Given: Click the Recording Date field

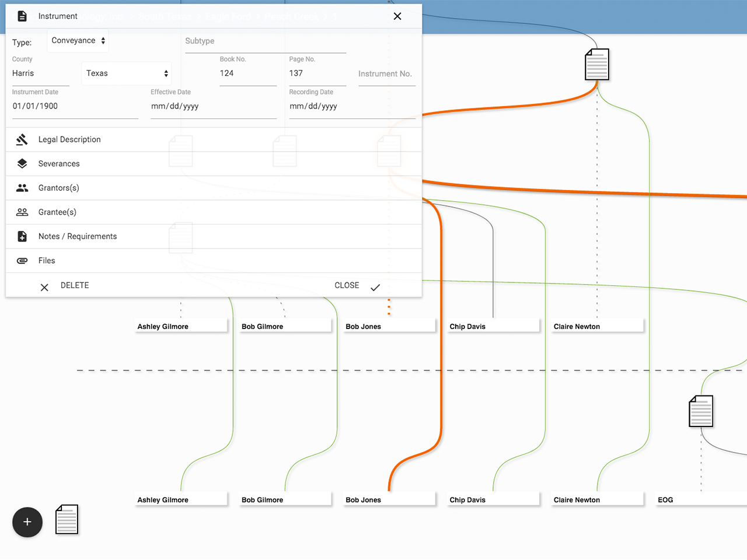Looking at the screenshot, I should pos(352,107).
